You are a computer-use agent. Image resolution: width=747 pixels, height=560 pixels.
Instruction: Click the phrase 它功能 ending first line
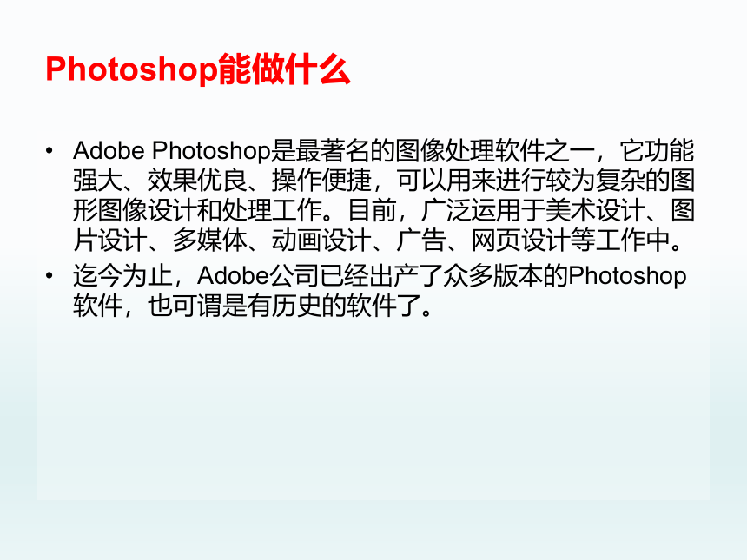tap(657, 151)
